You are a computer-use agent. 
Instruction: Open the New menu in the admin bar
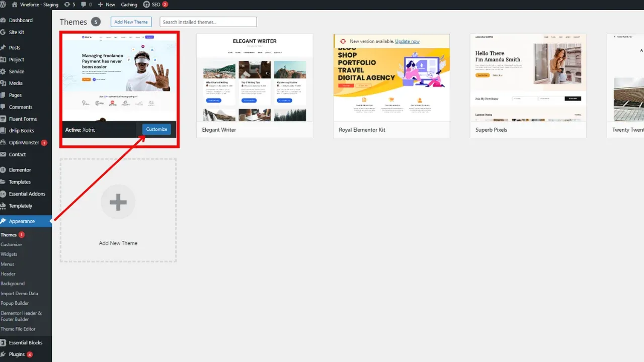106,5
